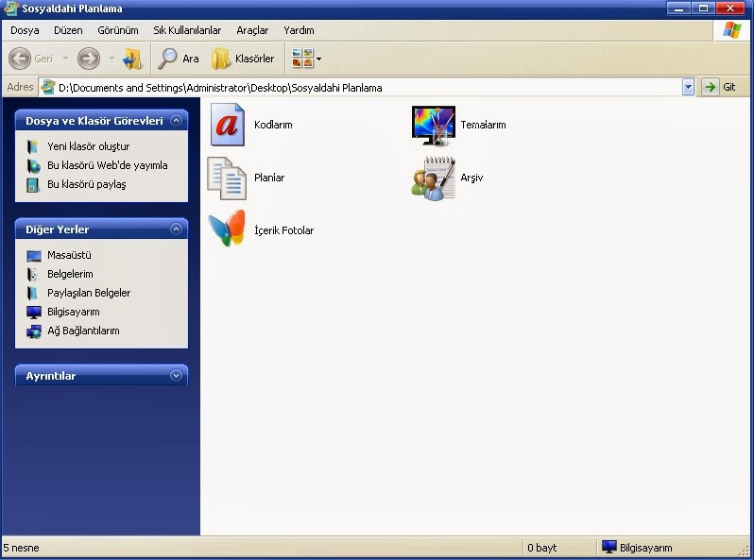Open the back history dropdown arrow

pyautogui.click(x=65, y=59)
